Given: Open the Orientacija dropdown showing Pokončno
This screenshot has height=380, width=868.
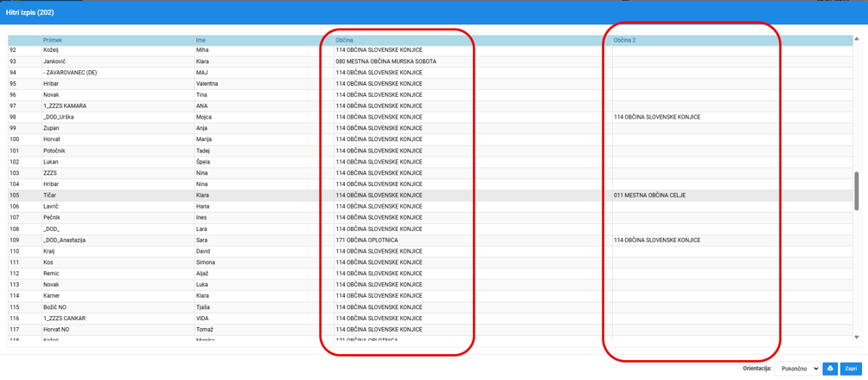Looking at the screenshot, I should tap(797, 369).
